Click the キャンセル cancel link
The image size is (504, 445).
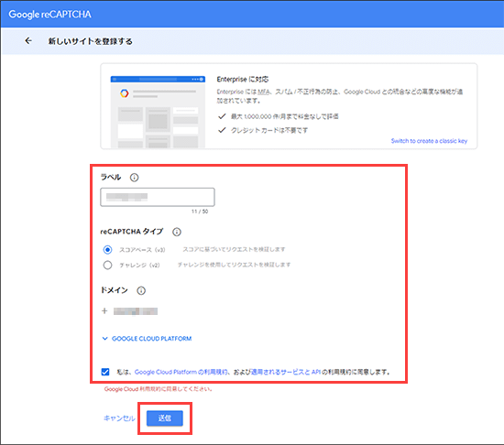(x=119, y=418)
